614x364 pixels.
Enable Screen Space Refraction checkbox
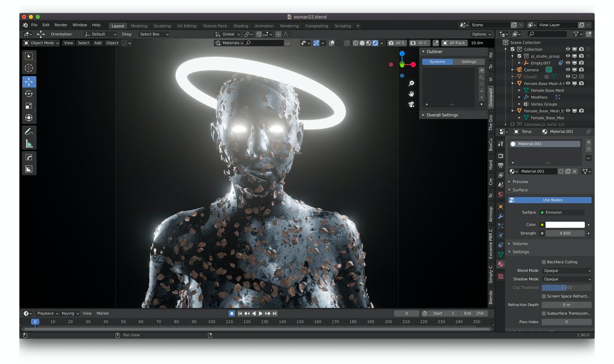(543, 296)
